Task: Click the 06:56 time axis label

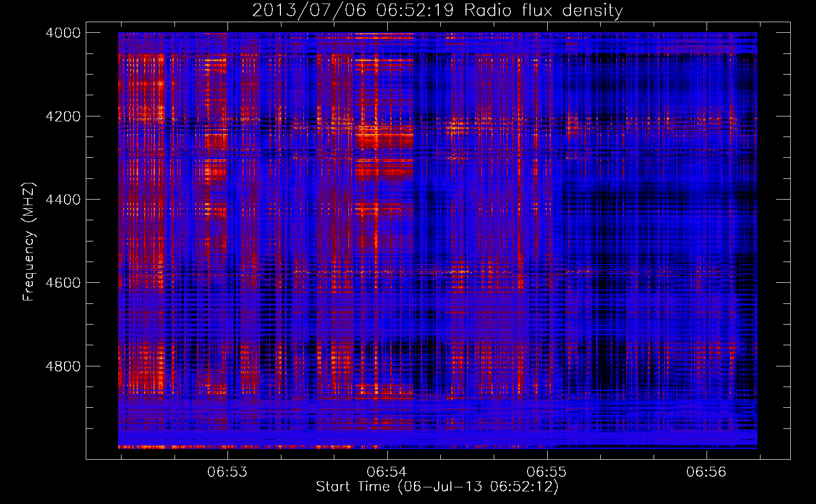Action: [x=706, y=472]
